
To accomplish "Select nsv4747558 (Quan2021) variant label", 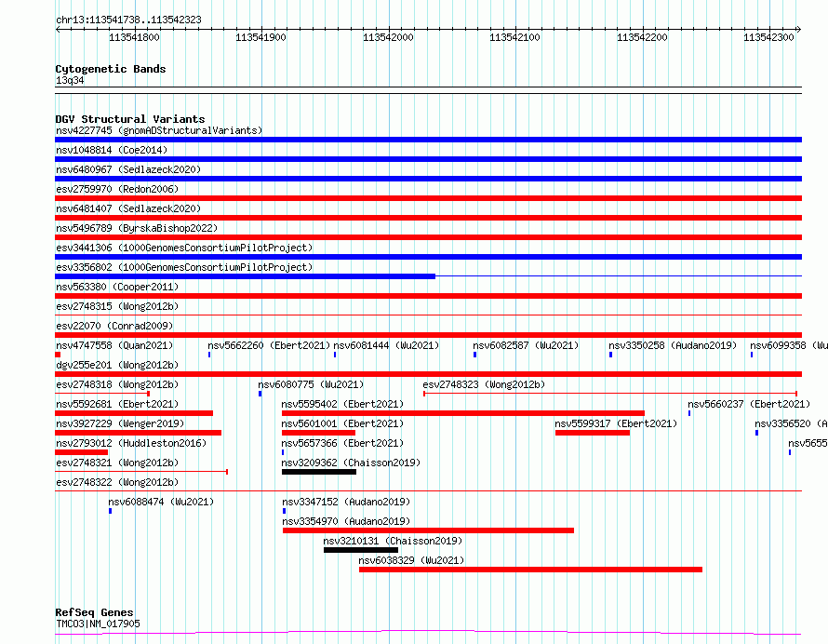I will point(114,345).
